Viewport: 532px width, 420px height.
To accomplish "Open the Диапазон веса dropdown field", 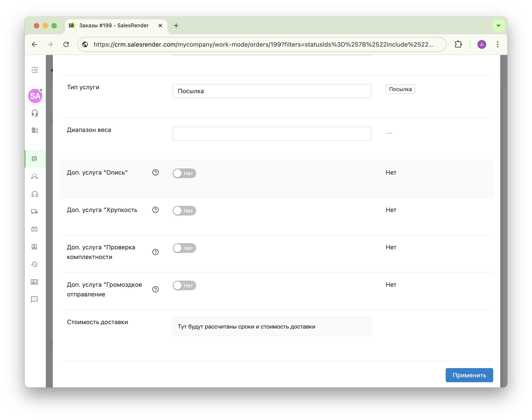I will (x=272, y=134).
